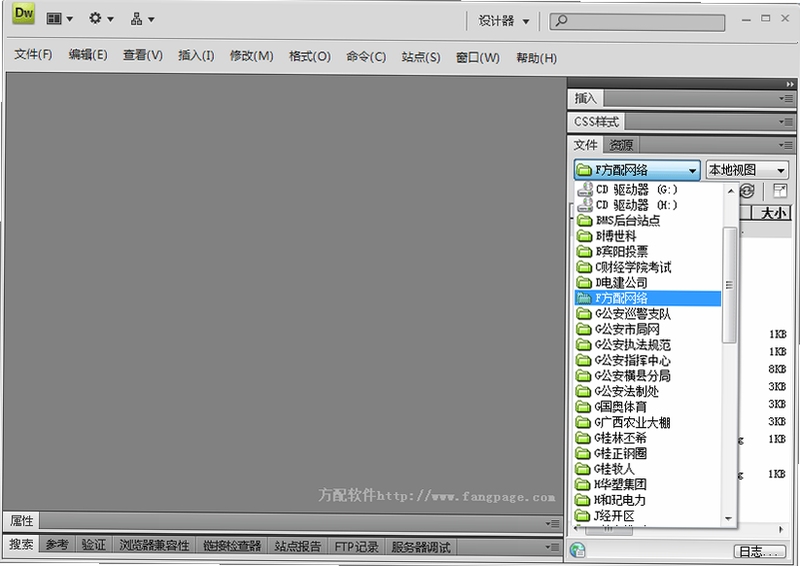Select site G公安市局网
Viewport: 800px width, 566px height.
[648, 329]
